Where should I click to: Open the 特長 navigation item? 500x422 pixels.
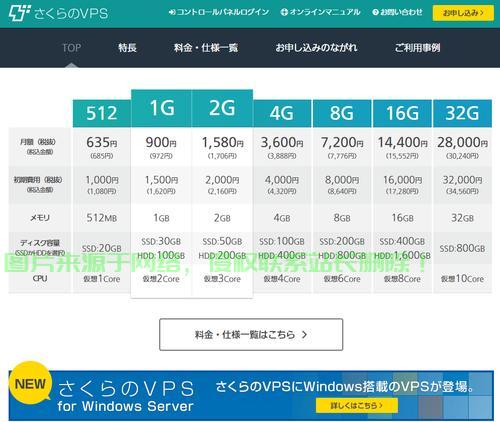(x=127, y=48)
